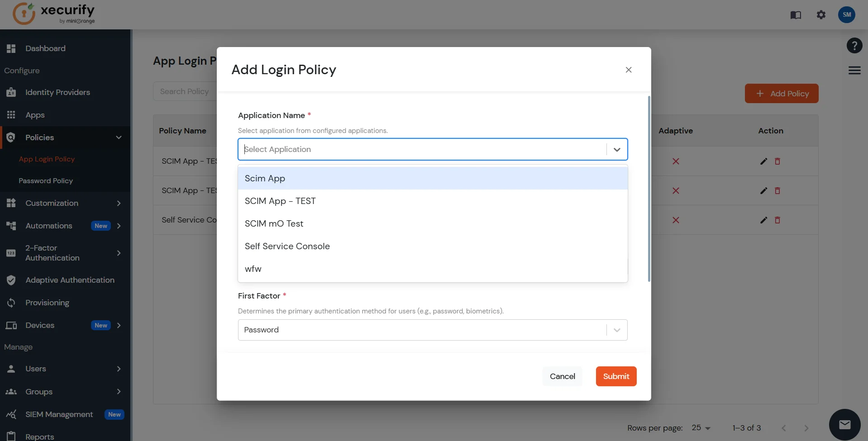Image resolution: width=868 pixels, height=441 pixels.
Task: Open Provisioning page
Action: pyautogui.click(x=47, y=303)
